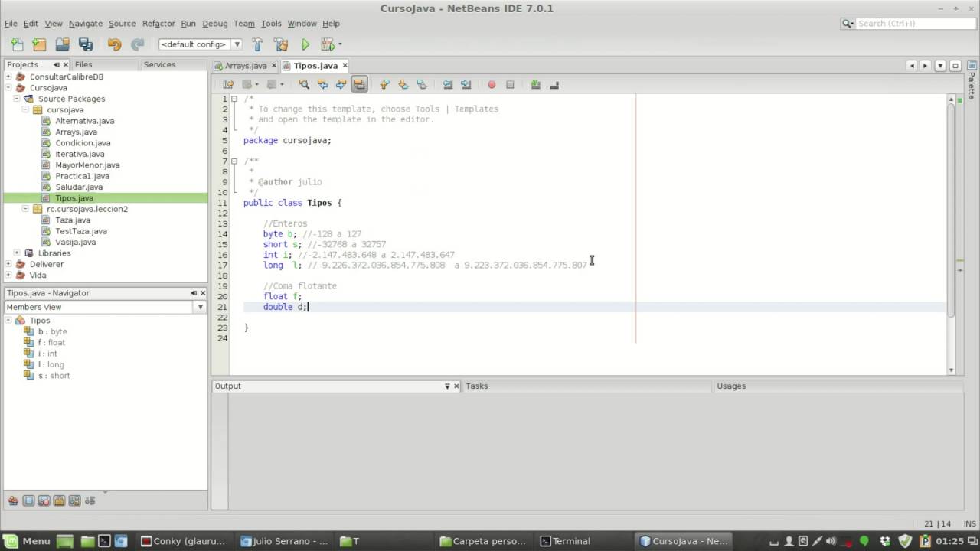Click the Redo toolbar arrow
This screenshot has height=551, width=980.
pyautogui.click(x=138, y=44)
